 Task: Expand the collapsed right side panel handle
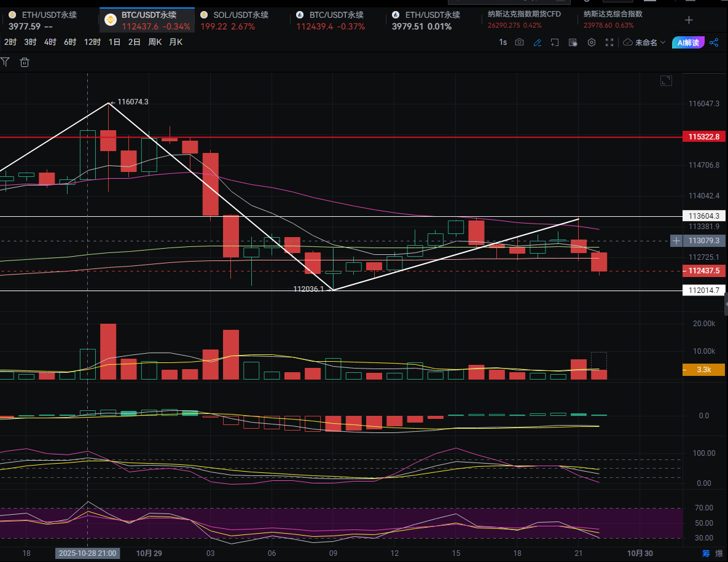(724, 303)
